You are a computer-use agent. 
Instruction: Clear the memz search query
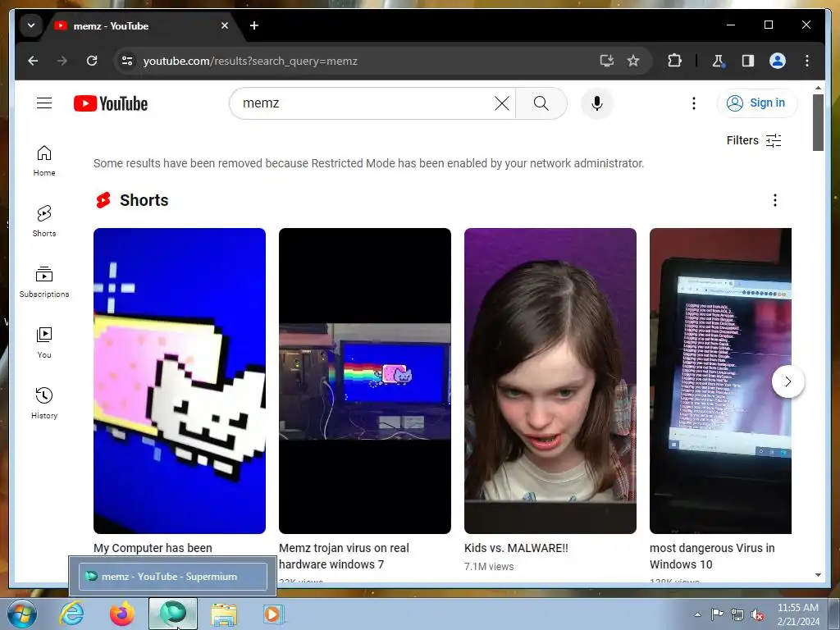[501, 103]
